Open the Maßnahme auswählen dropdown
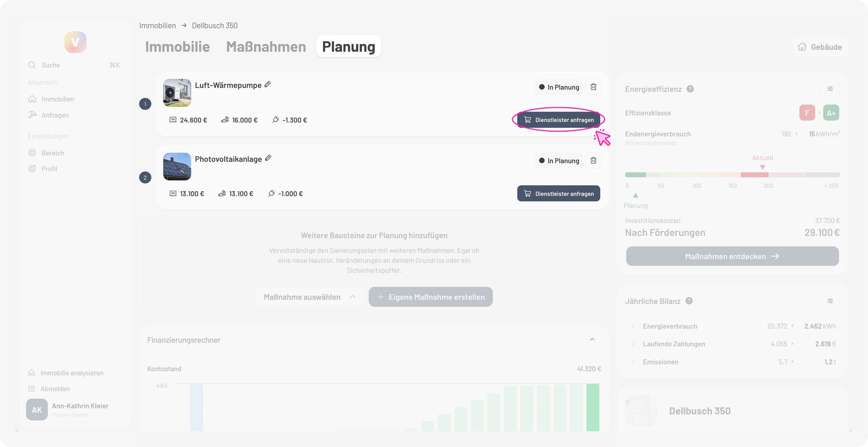This screenshot has height=447, width=868. (x=310, y=297)
